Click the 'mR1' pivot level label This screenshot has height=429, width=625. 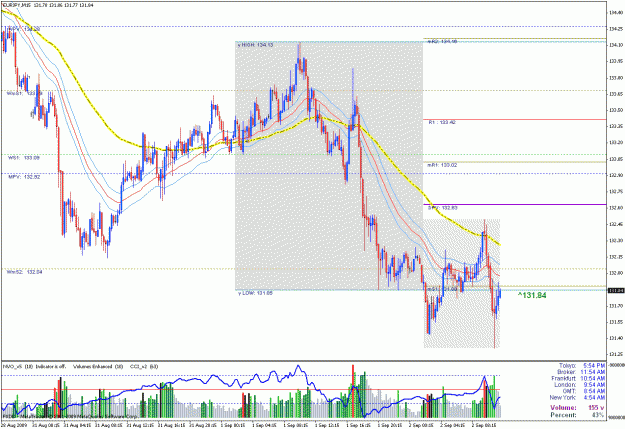point(442,165)
